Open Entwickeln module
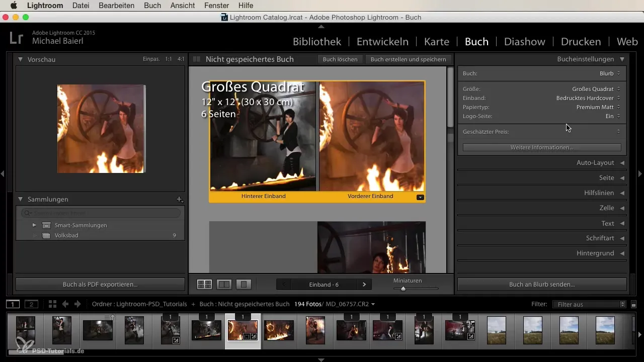 382,42
